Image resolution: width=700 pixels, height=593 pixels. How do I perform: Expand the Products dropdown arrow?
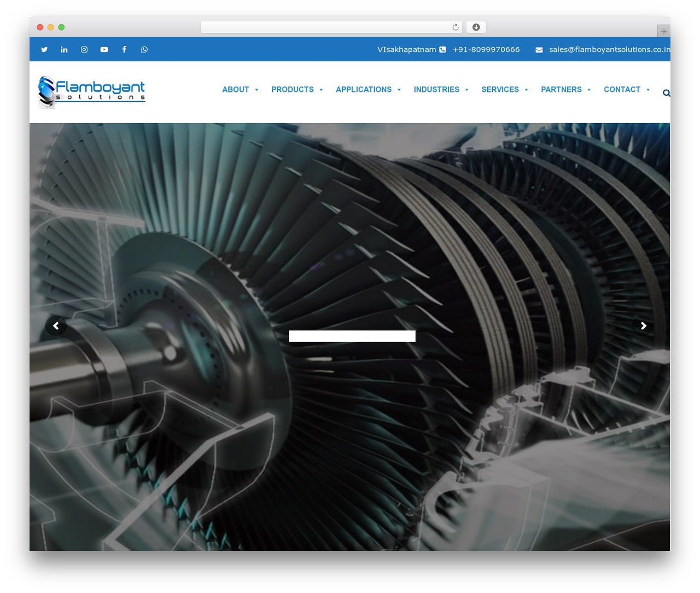[321, 90]
